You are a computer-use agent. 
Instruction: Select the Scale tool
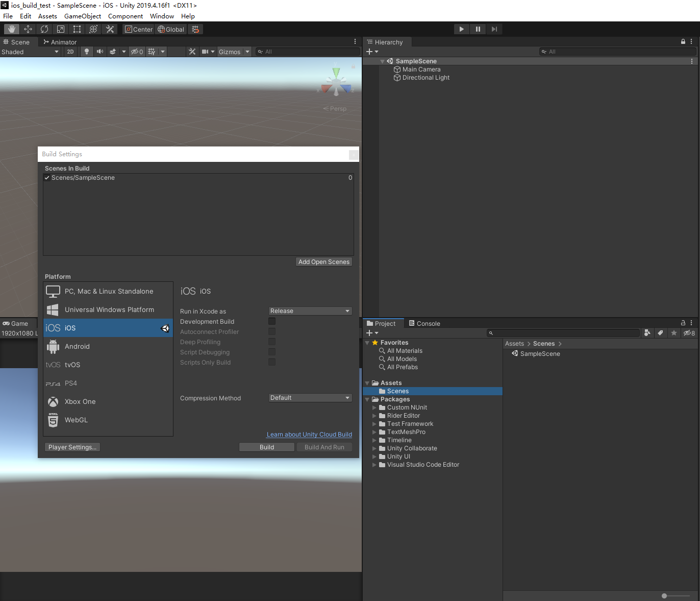coord(61,29)
